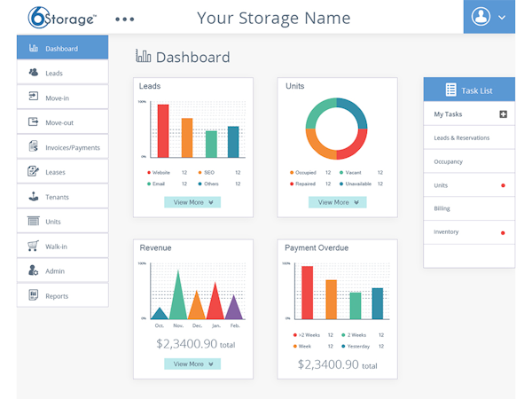This screenshot has height=399, width=532.
Task: Click the Move-in arrow icon
Action: point(33,98)
